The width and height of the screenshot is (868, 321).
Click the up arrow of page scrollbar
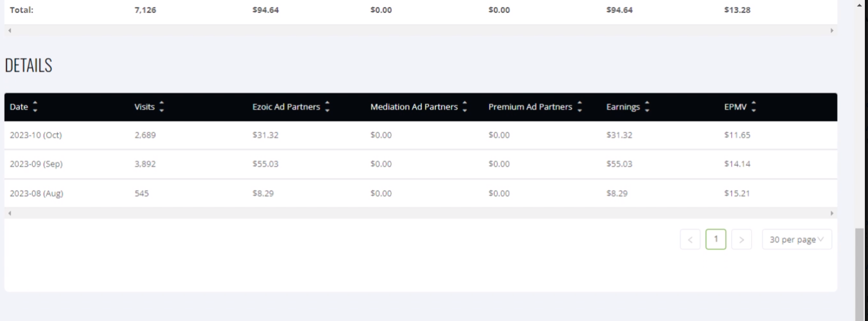point(859,6)
